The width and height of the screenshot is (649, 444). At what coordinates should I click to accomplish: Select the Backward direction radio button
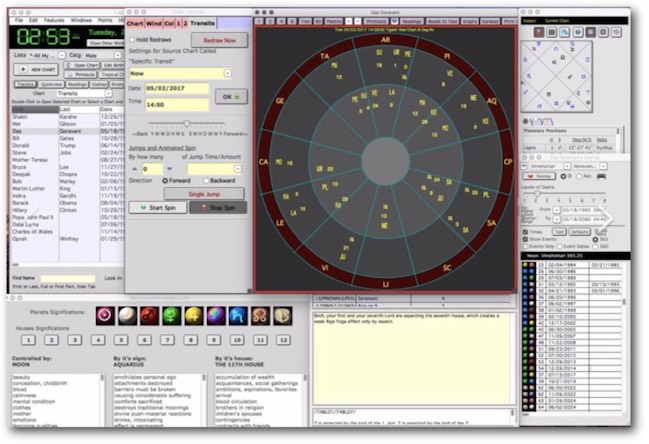click(204, 180)
